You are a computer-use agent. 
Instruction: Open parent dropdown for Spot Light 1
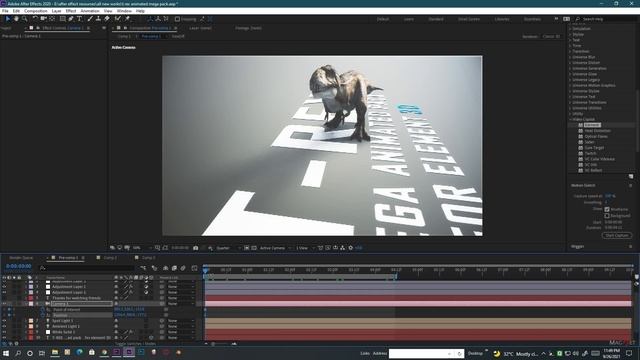[181, 321]
